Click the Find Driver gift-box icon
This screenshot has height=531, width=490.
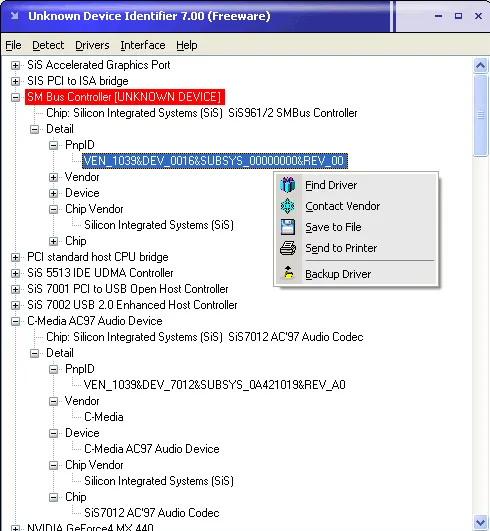click(287, 185)
